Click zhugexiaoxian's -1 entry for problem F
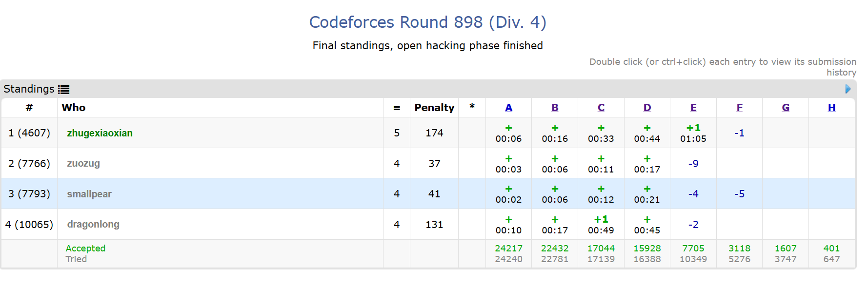This screenshot has width=868, height=287. (x=739, y=133)
